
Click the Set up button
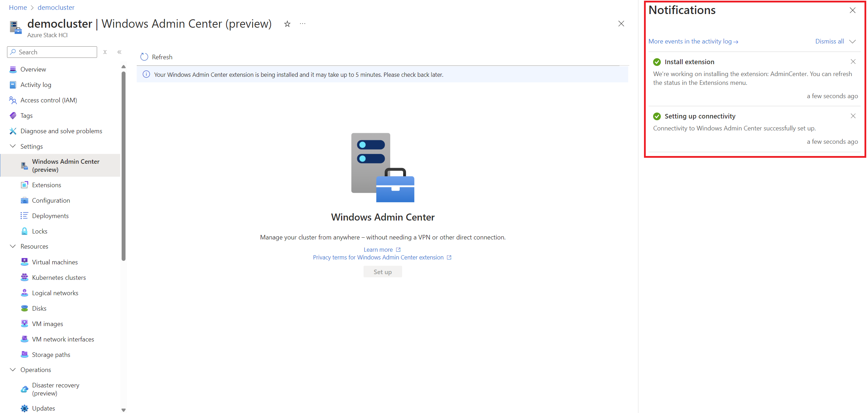coord(382,272)
